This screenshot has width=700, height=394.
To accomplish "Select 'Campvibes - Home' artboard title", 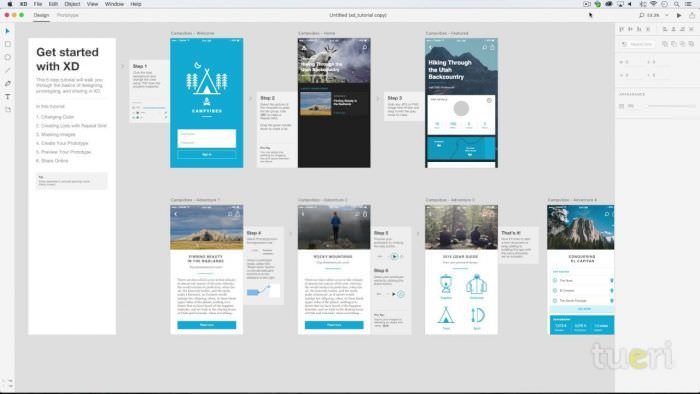I will pos(317,33).
